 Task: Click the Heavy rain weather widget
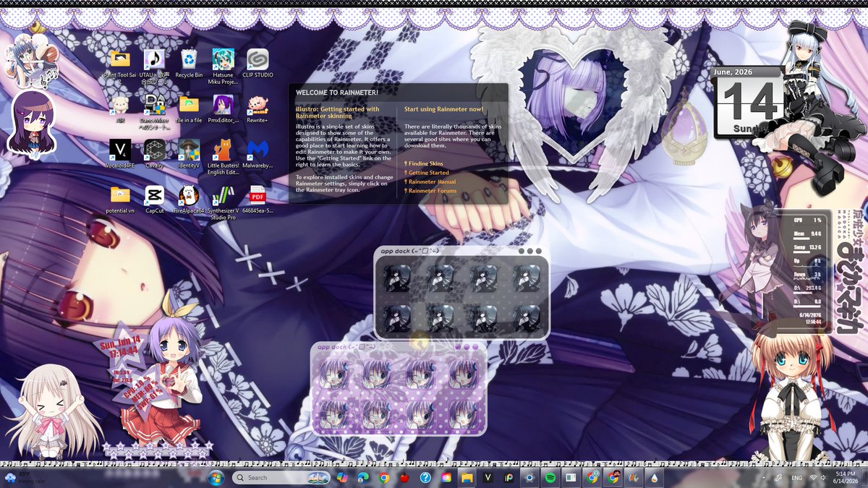pos(24,477)
